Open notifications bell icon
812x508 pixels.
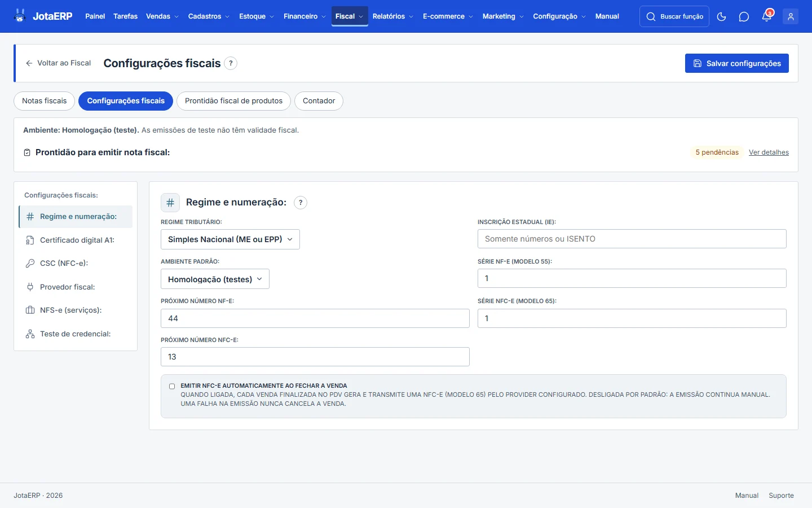click(767, 16)
